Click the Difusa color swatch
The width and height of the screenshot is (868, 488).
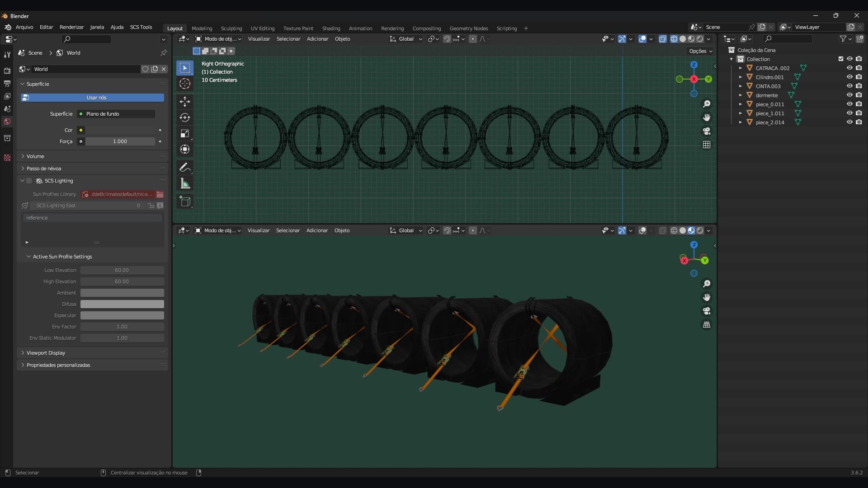(x=122, y=304)
